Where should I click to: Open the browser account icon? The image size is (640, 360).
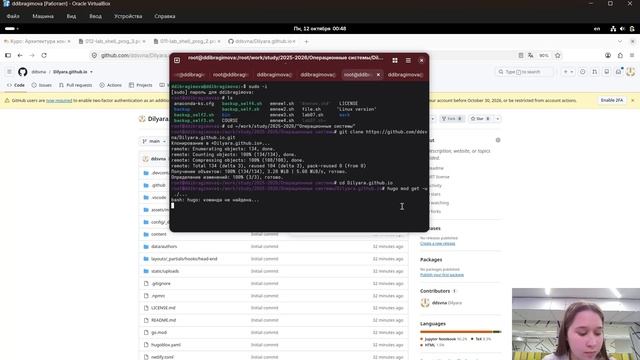[608, 55]
